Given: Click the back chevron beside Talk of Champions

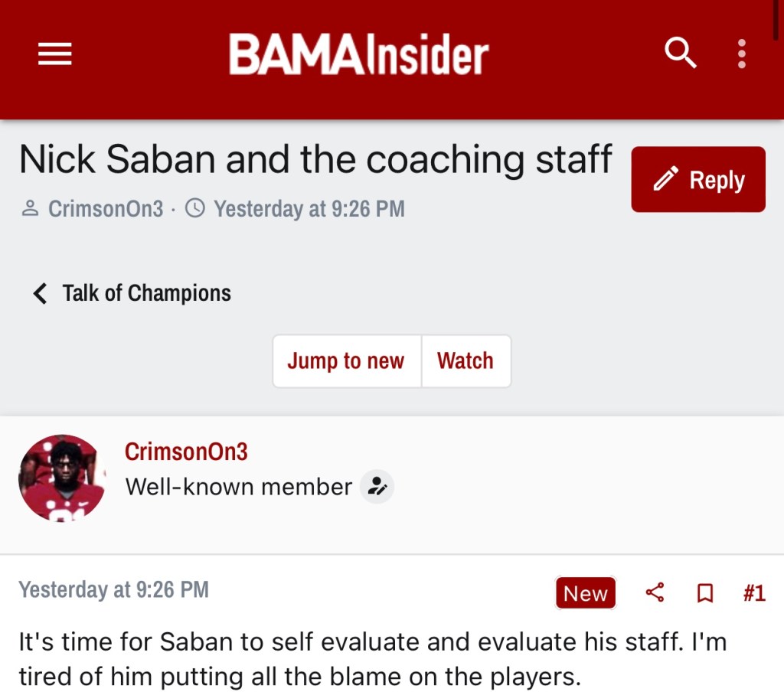Looking at the screenshot, I should pyautogui.click(x=40, y=293).
